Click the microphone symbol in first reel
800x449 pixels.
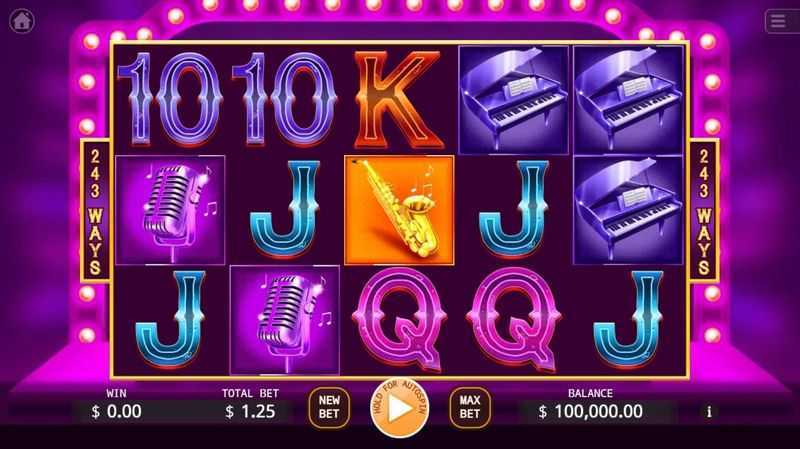[170, 210]
